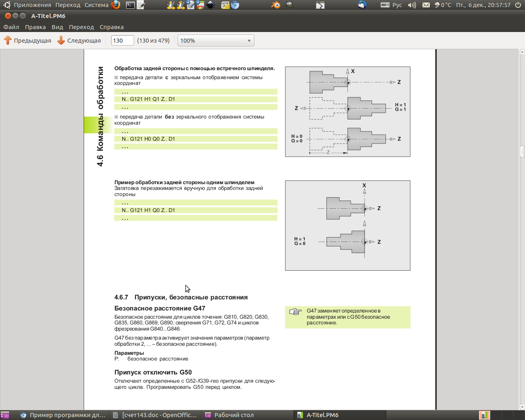Click the code line 'N.. G121 H1 Q1 Z.. D1'

[196, 99]
